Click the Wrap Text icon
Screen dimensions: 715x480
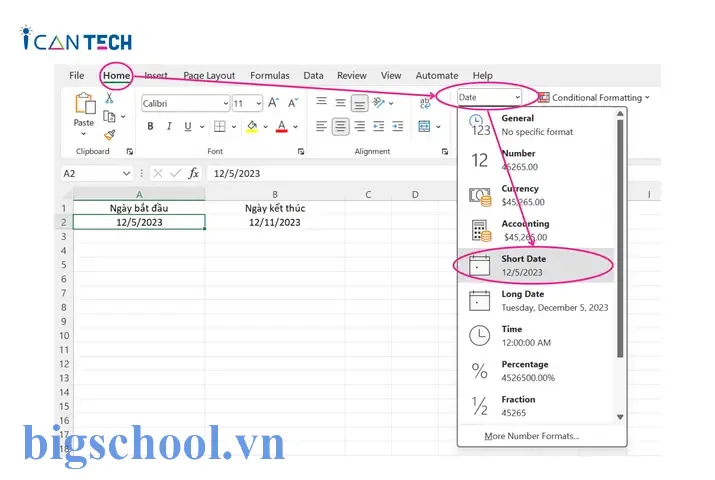pos(425,103)
